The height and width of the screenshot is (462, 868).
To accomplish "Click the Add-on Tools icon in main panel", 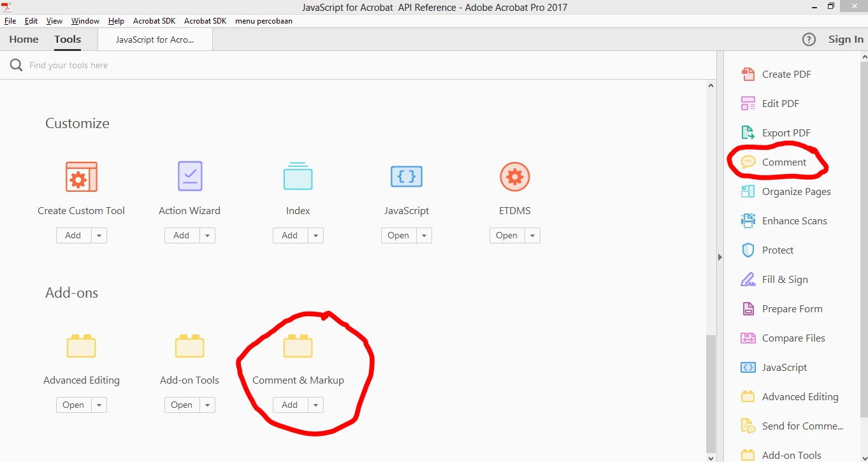I will click(190, 346).
